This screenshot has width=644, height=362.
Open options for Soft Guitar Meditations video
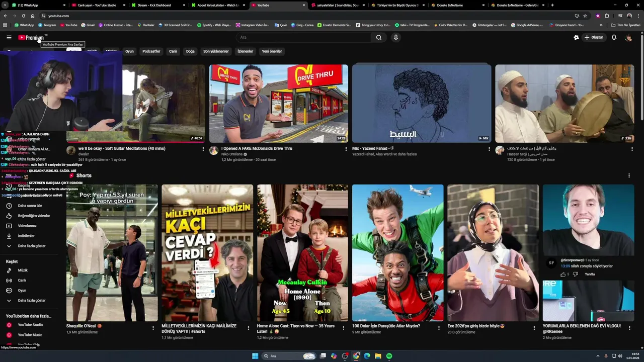click(x=203, y=149)
